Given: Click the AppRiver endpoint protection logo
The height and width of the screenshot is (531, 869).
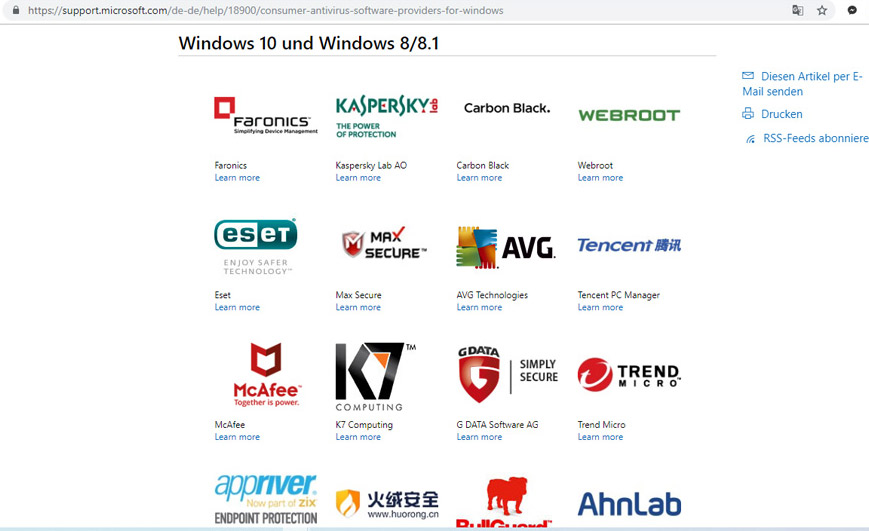Looking at the screenshot, I should pyautogui.click(x=266, y=499).
